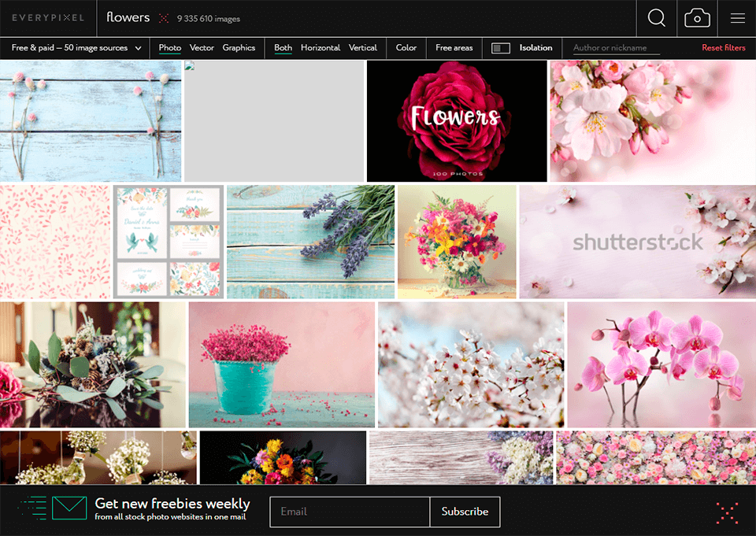Open the Color filter
The height and width of the screenshot is (536, 756).
click(x=406, y=48)
